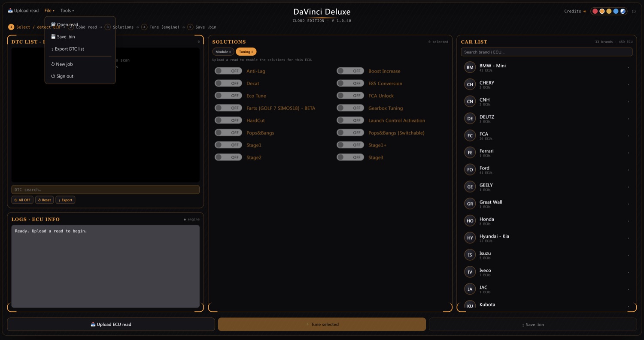
Task: Click Upload read in the top bar
Action: pyautogui.click(x=23, y=11)
